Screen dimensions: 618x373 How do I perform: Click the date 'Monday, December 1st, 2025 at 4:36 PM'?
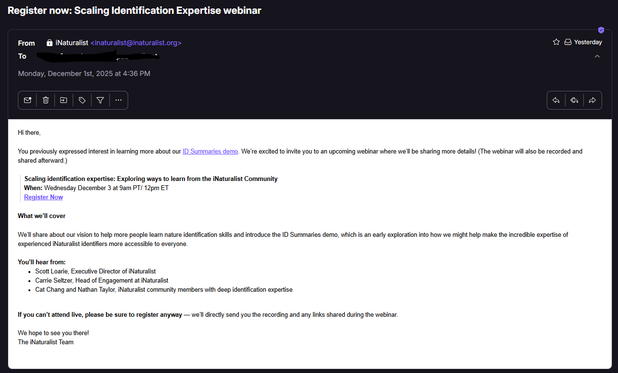coord(84,73)
